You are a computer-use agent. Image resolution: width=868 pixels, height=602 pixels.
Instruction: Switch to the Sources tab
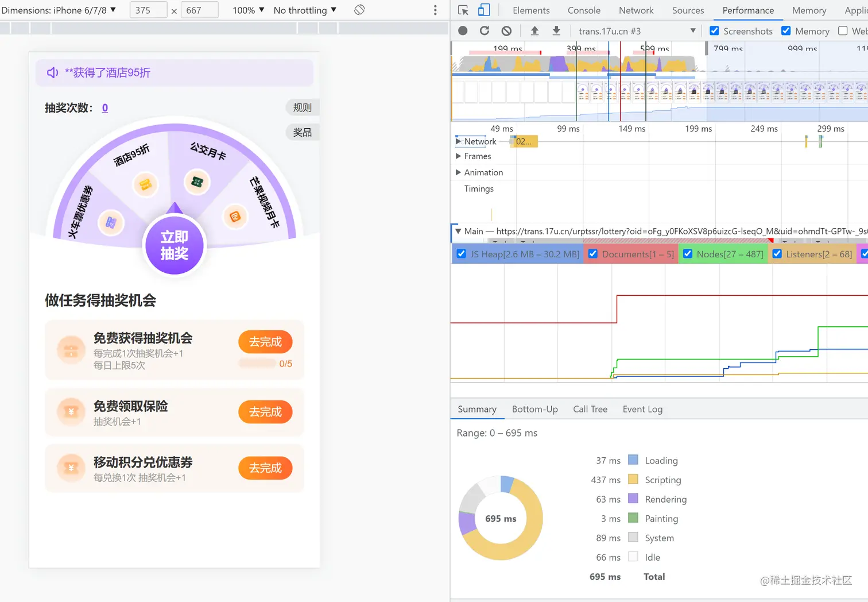pos(688,10)
